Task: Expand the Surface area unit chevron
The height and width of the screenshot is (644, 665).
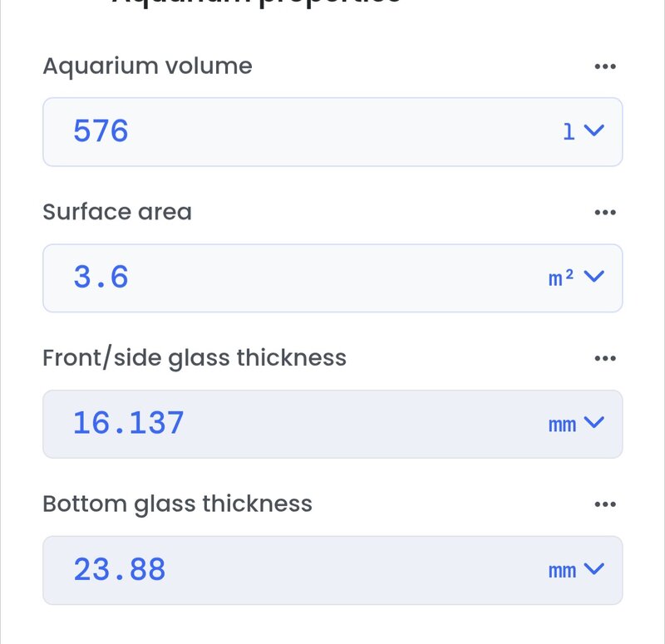Action: (594, 277)
